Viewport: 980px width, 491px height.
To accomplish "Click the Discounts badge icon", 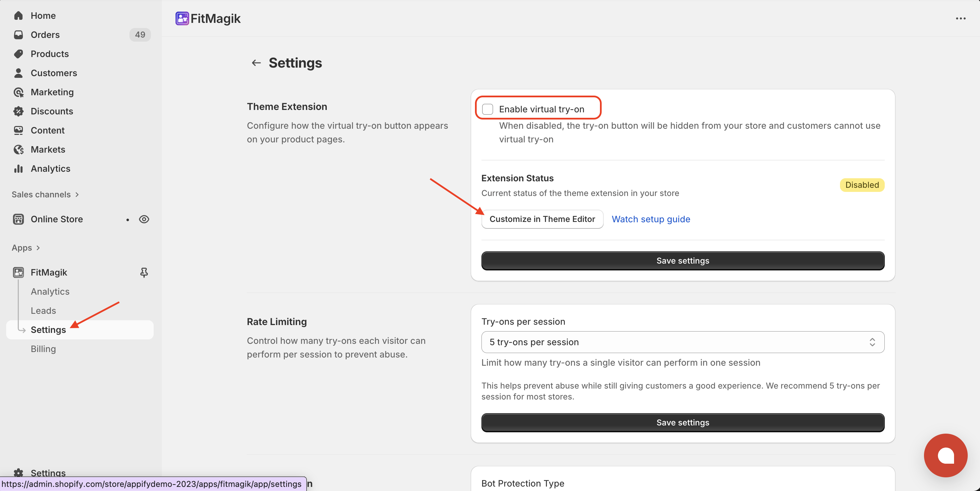I will pyautogui.click(x=18, y=111).
